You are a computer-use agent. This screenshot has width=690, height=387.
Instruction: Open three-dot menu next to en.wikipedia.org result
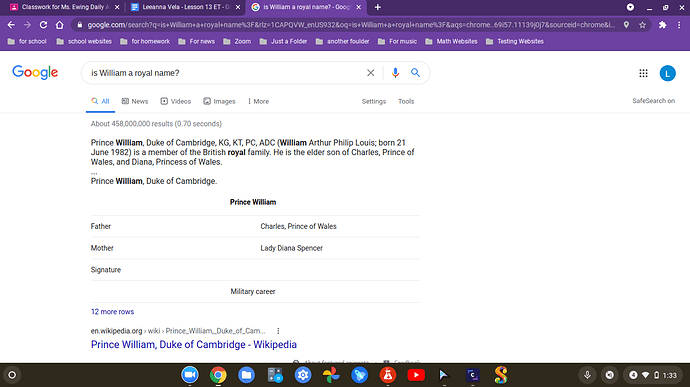[278, 331]
